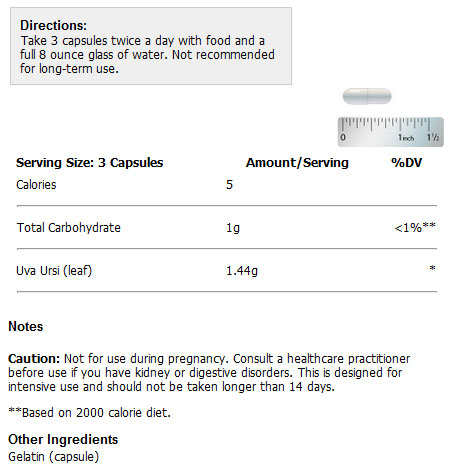Click the inch ruler graphic

click(390, 132)
